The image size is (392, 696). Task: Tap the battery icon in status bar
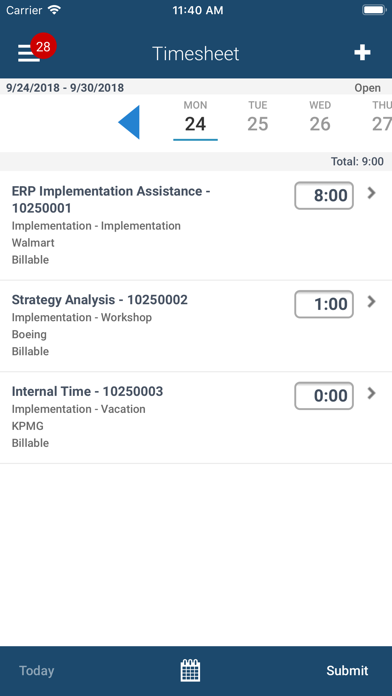(374, 10)
